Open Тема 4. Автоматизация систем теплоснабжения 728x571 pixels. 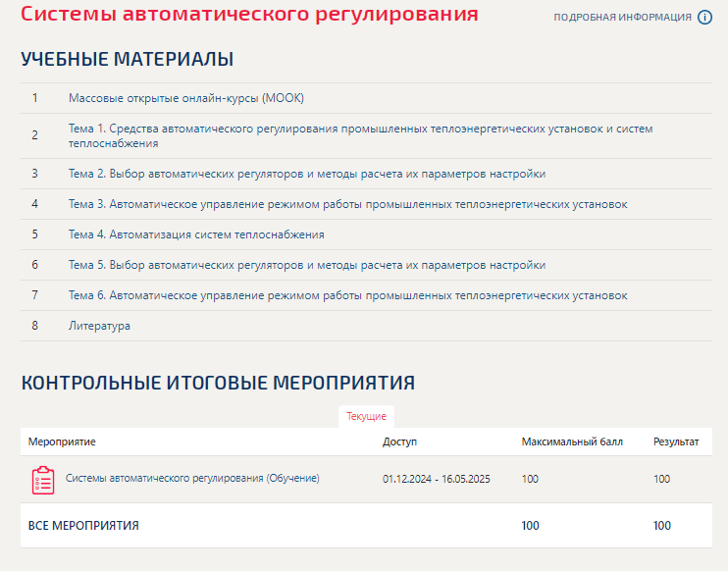(x=196, y=234)
